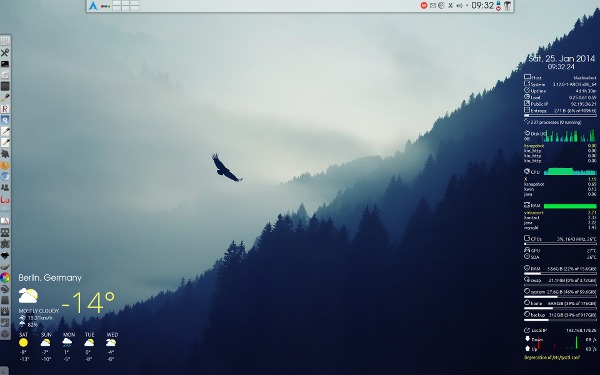Click the -14° current temperature
The image size is (600, 375).
(88, 303)
